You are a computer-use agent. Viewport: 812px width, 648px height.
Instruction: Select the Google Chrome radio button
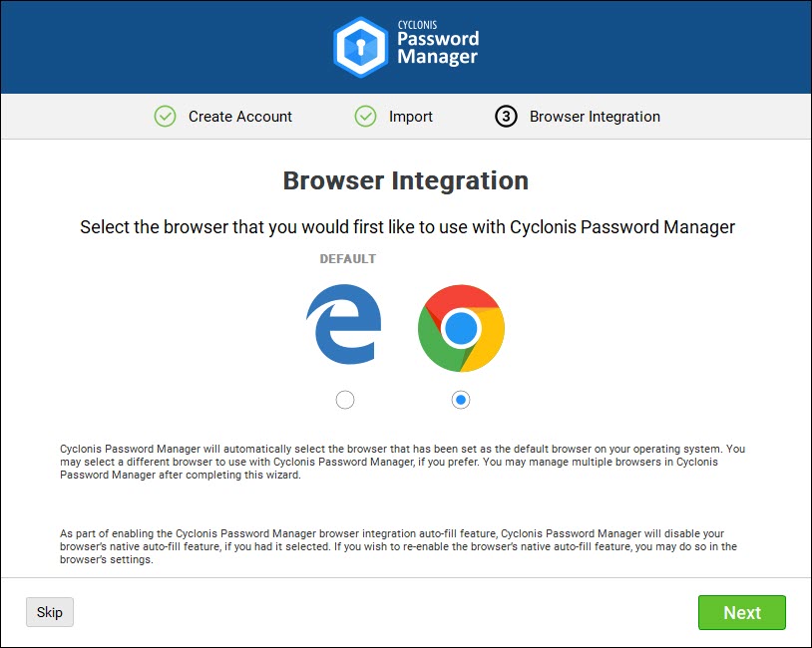461,400
